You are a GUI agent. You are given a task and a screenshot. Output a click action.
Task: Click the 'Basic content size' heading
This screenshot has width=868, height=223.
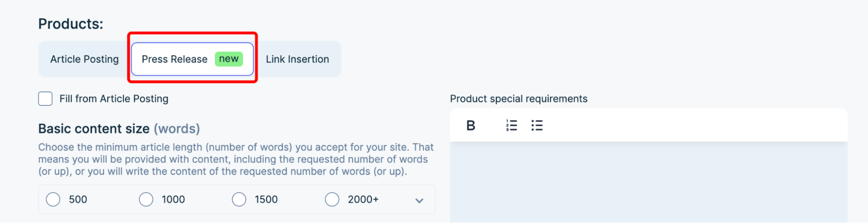pyautogui.click(x=94, y=129)
